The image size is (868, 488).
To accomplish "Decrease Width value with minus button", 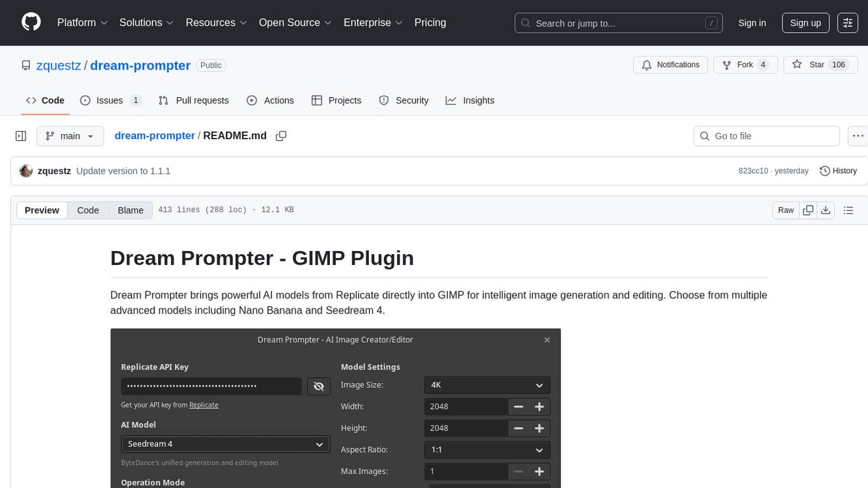I will [518, 407].
